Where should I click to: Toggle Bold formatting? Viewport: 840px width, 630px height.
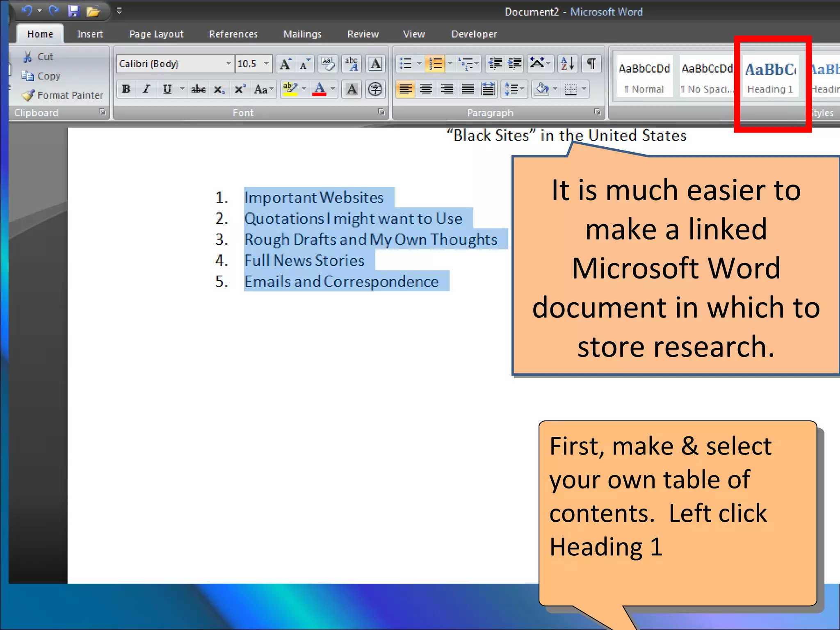click(x=126, y=89)
